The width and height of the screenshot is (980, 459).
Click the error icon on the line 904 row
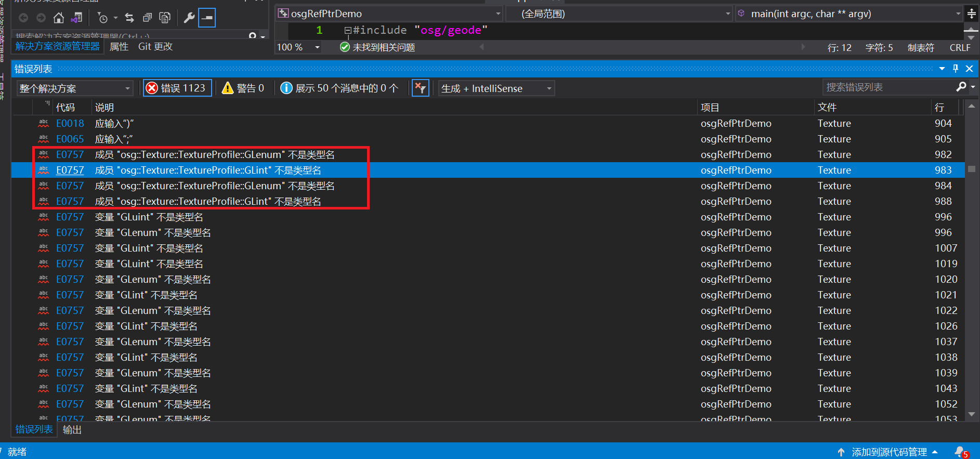click(x=44, y=123)
